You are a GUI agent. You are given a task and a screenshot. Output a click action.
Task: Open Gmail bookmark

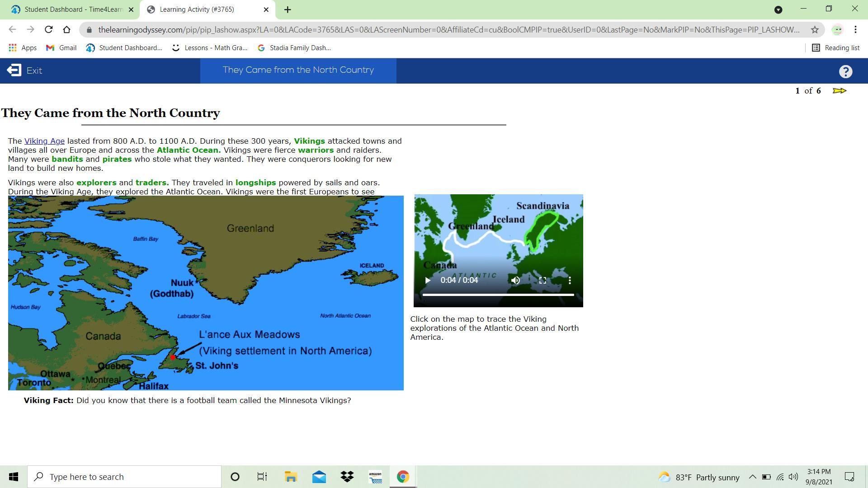pyautogui.click(x=61, y=48)
